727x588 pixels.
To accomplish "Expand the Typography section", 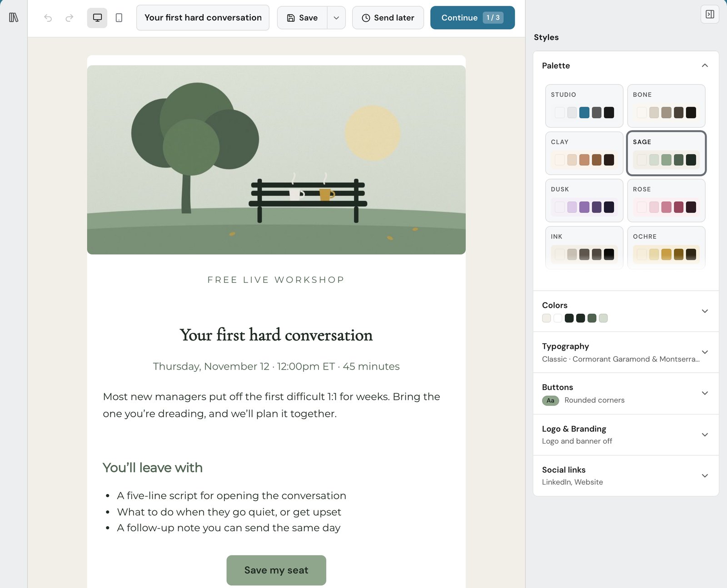I will [626, 352].
